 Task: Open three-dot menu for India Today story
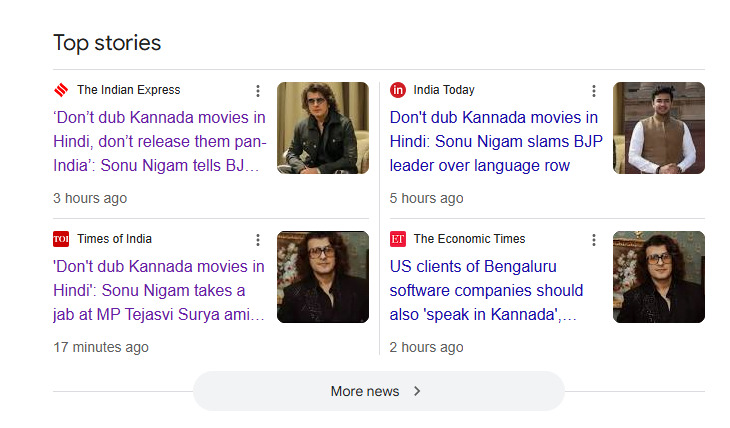coord(593,91)
